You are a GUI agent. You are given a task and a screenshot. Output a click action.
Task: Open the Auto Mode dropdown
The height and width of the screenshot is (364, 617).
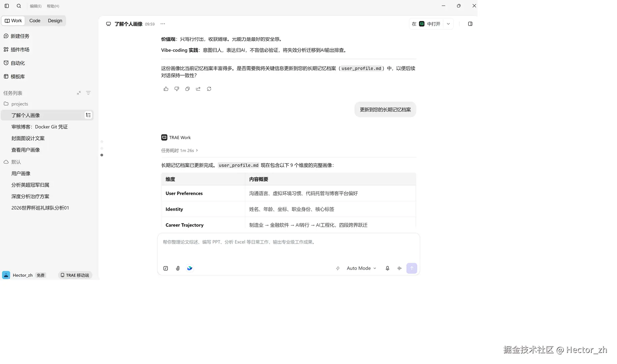point(361,268)
